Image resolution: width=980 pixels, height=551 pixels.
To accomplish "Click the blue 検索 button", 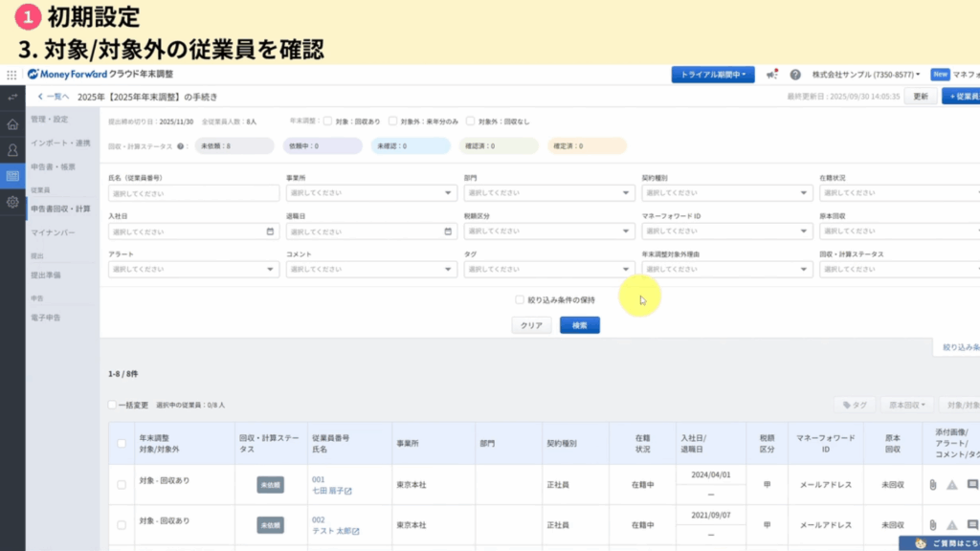I will tap(579, 325).
